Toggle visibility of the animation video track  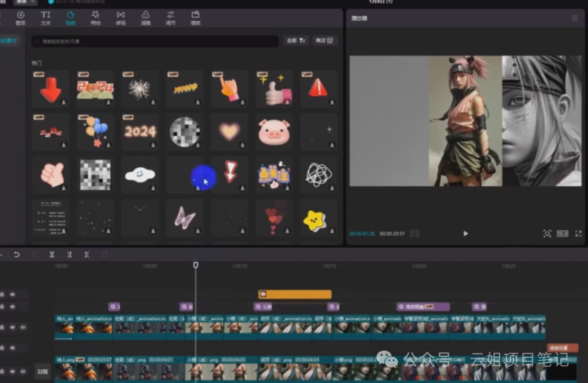click(13, 327)
